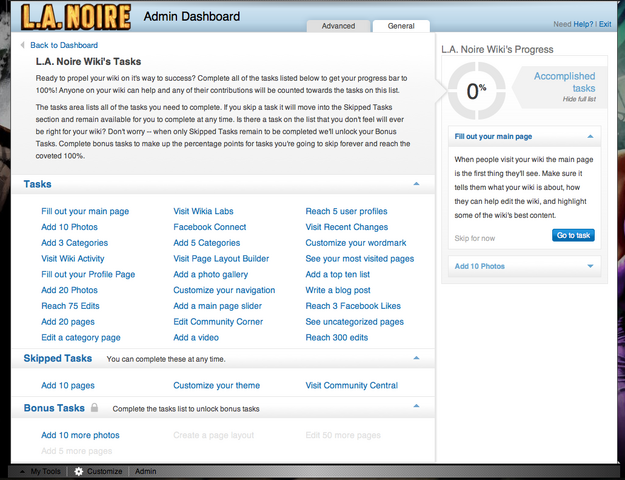Open the Add 20 Photos task
This screenshot has width=625, height=480.
click(69, 290)
